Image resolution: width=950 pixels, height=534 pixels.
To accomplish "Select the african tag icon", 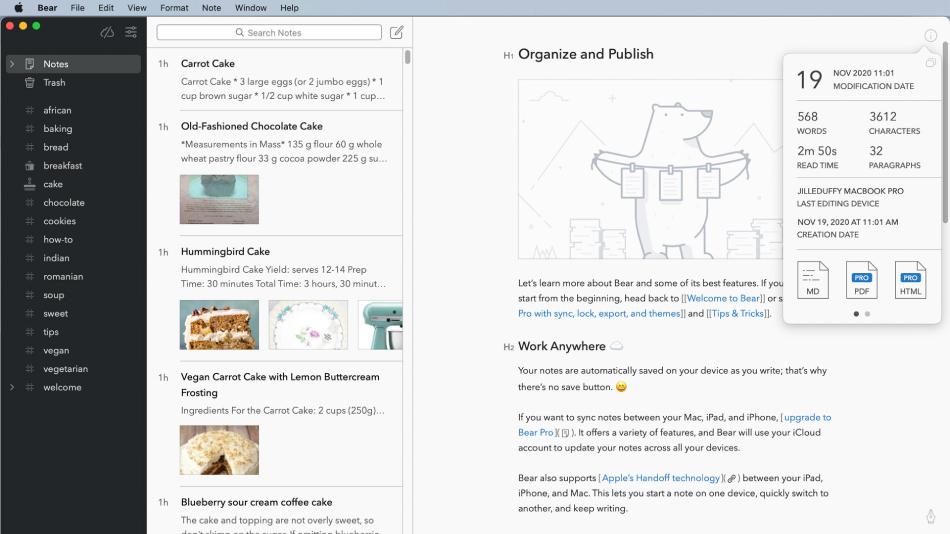I will click(x=29, y=110).
